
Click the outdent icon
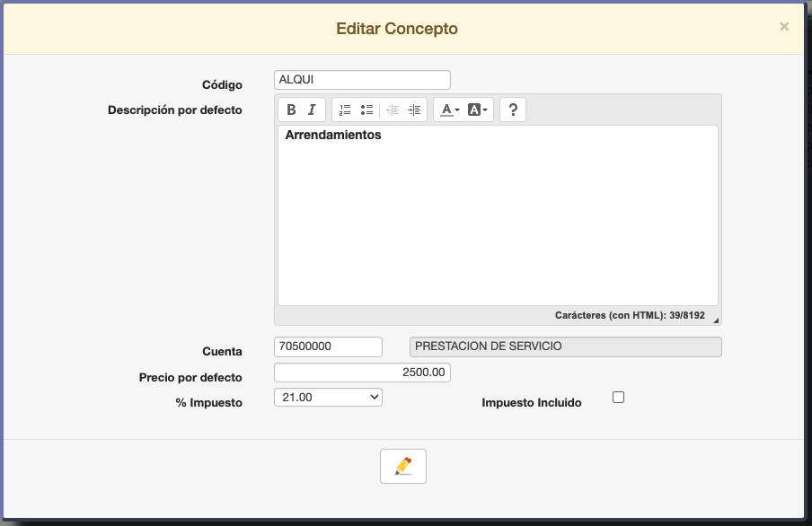393,110
